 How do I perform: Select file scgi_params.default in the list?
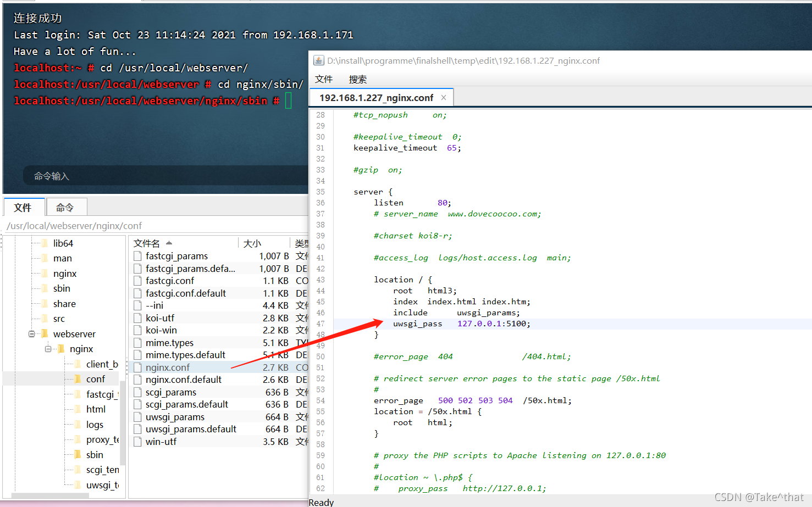187,404
